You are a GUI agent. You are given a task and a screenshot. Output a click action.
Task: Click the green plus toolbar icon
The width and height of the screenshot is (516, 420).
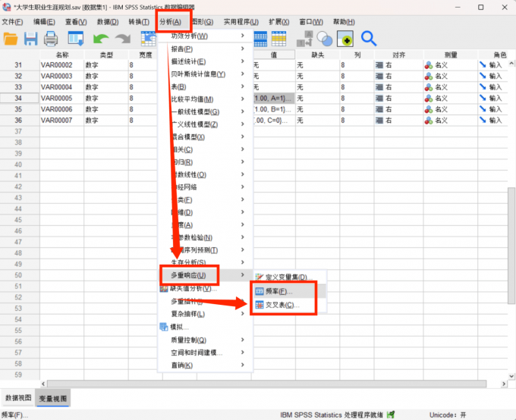pos(345,39)
